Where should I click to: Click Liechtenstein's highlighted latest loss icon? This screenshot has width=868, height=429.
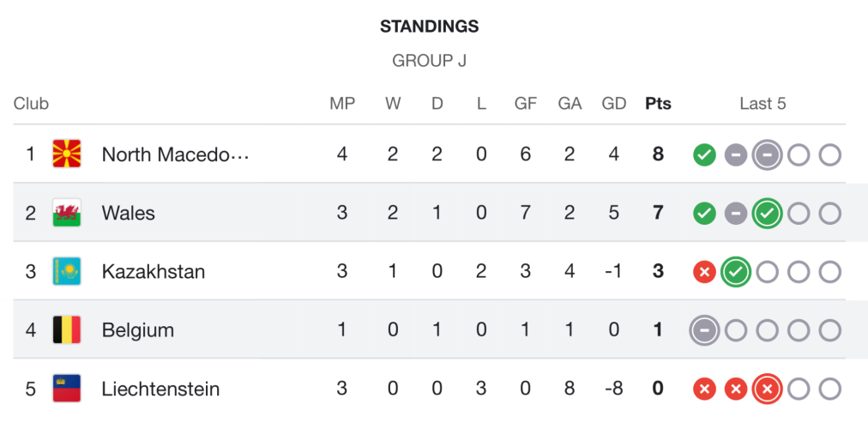point(767,389)
